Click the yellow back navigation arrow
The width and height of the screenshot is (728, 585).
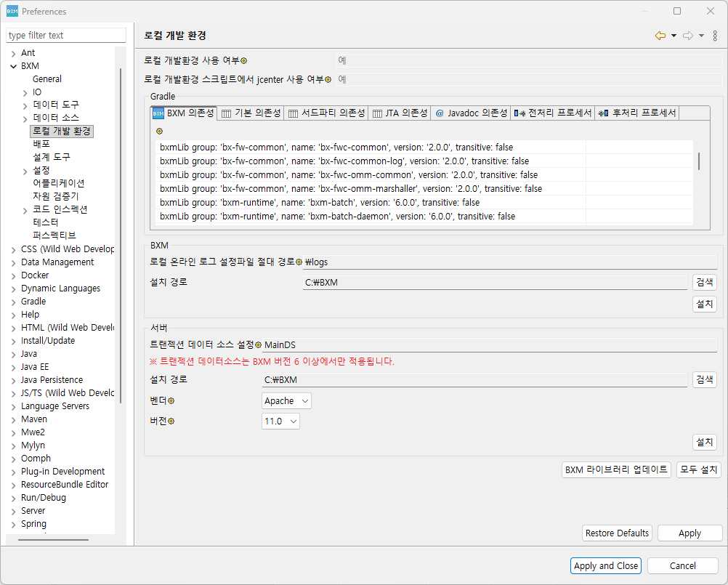pyautogui.click(x=660, y=36)
